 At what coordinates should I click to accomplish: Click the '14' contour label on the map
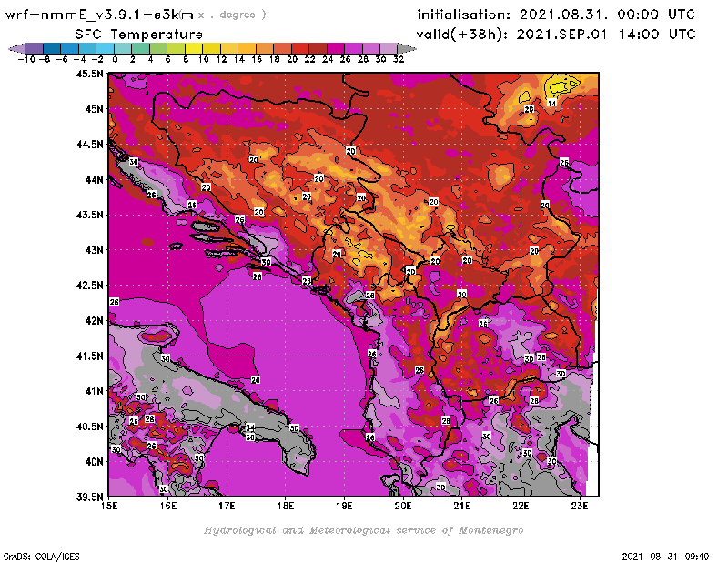(x=551, y=103)
